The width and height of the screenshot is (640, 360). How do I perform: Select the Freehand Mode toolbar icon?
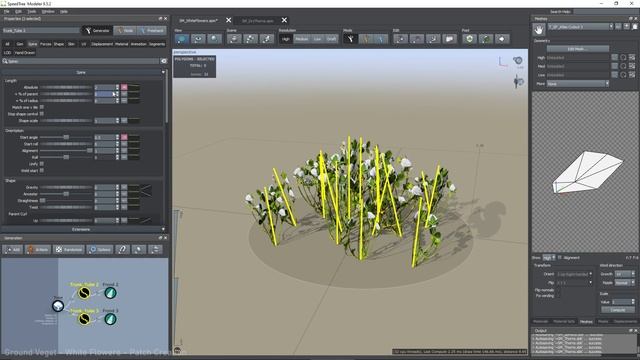pyautogui.click(x=381, y=39)
